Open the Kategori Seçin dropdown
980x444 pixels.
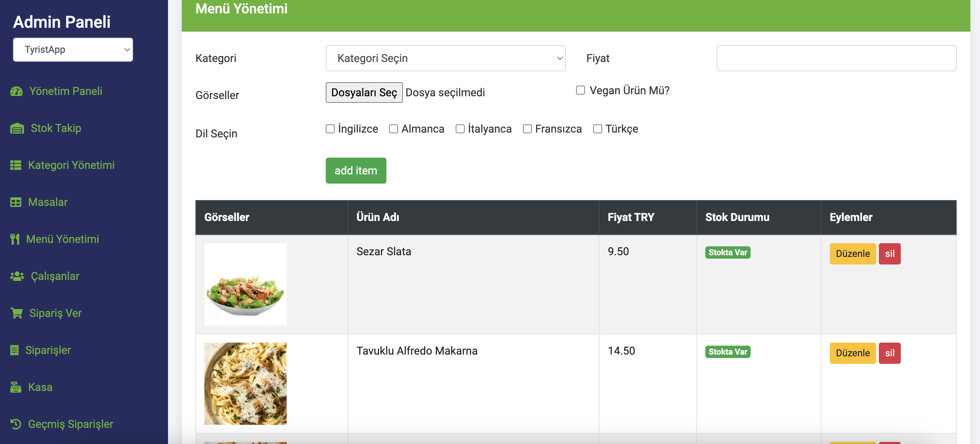[445, 58]
